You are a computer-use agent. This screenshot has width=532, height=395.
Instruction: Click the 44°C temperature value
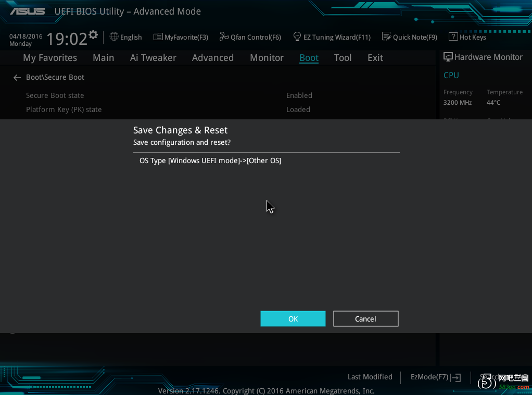pos(493,103)
